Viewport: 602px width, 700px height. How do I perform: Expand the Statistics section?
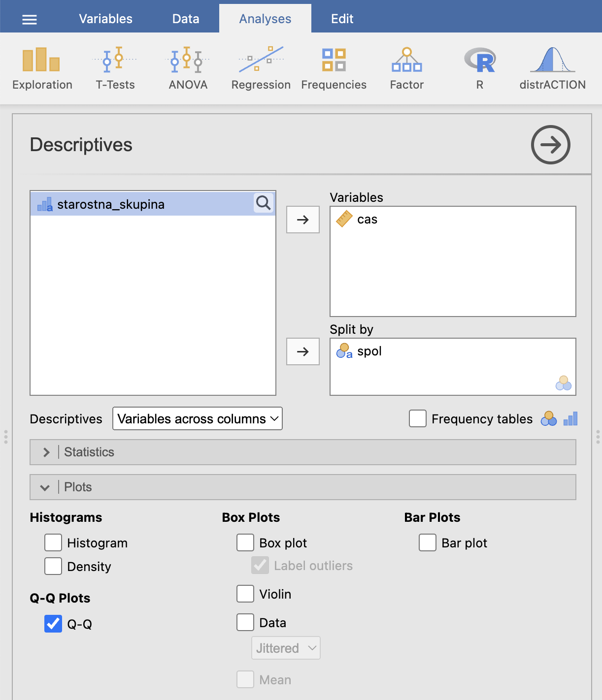[303, 452]
